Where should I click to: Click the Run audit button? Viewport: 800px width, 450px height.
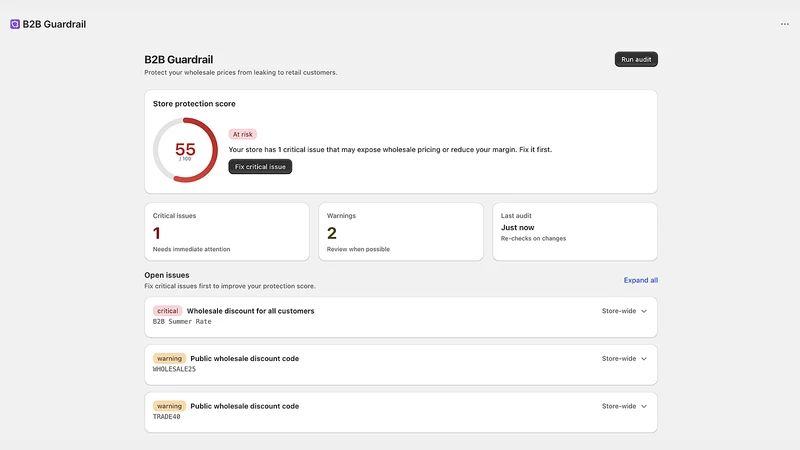[x=636, y=59]
